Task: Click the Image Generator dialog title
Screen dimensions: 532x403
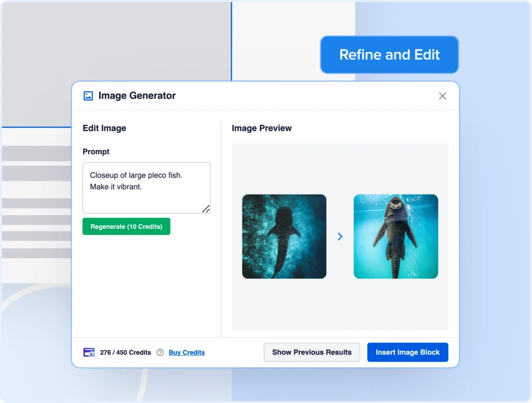Action: click(x=137, y=96)
